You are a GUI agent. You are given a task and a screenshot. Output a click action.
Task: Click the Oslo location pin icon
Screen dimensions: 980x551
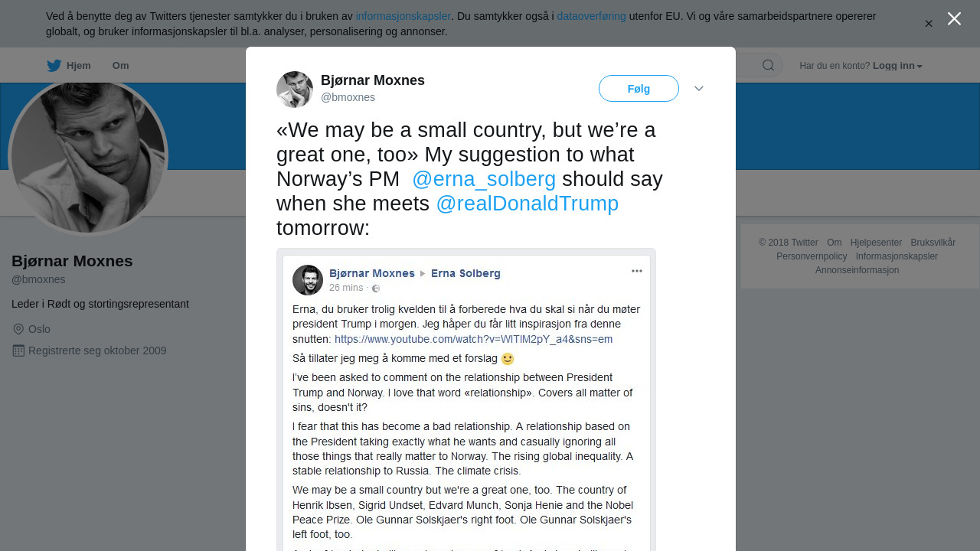[x=18, y=329]
